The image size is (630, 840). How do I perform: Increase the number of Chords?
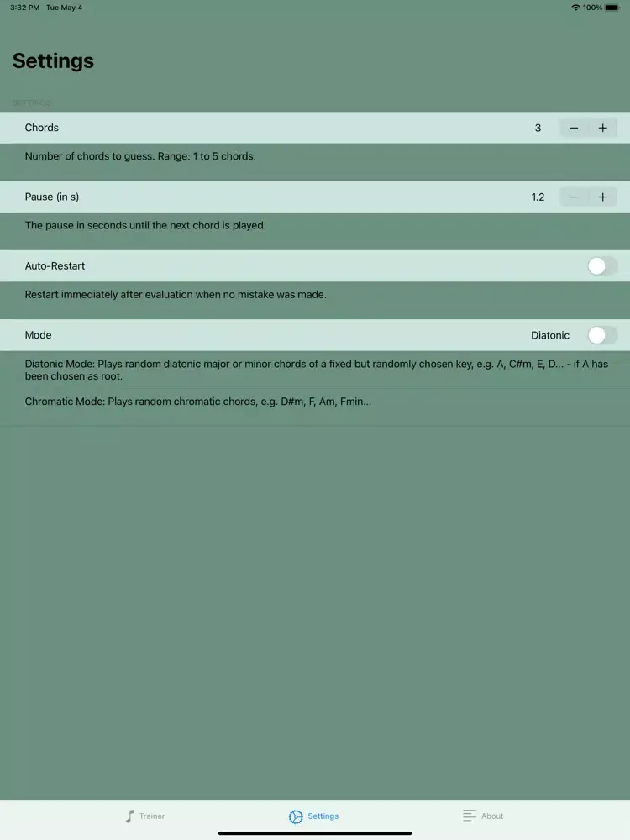click(x=602, y=128)
